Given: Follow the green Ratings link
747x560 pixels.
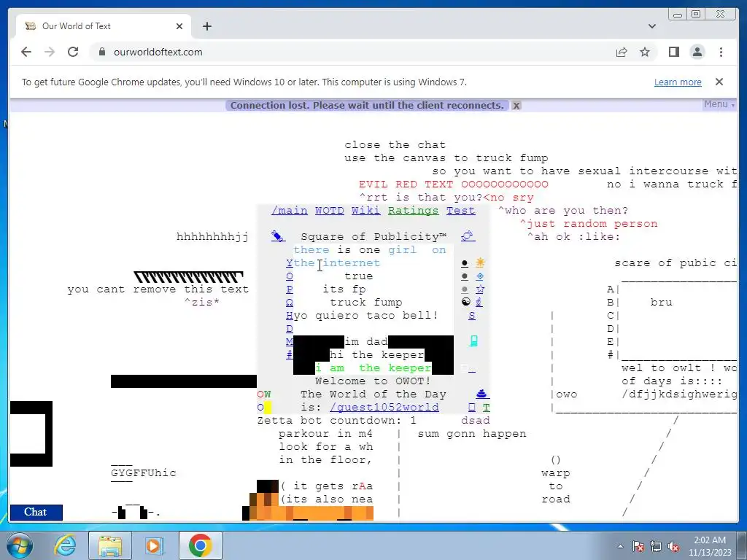Looking at the screenshot, I should click(x=413, y=211).
